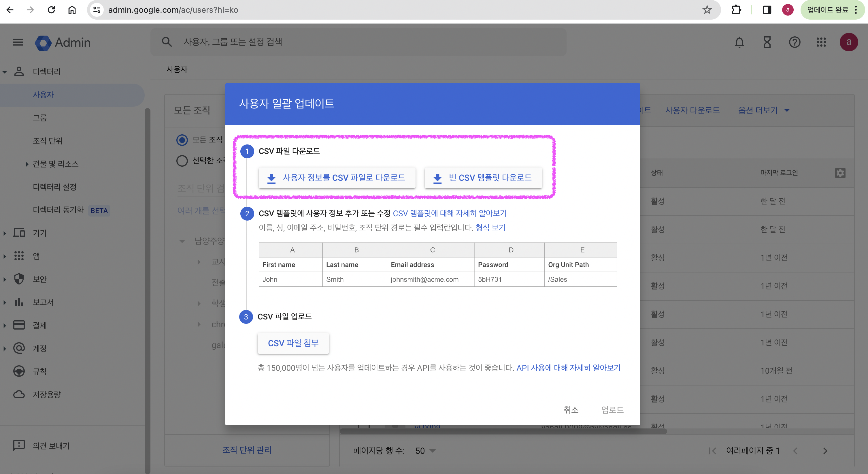Open the column settings gear icon

(x=840, y=173)
